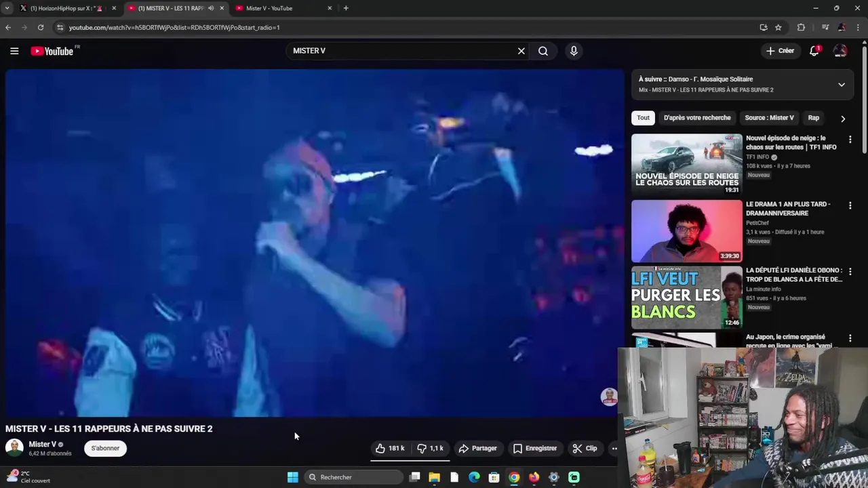Select the D'après votre recherche chip
The image size is (868, 488).
click(x=697, y=118)
